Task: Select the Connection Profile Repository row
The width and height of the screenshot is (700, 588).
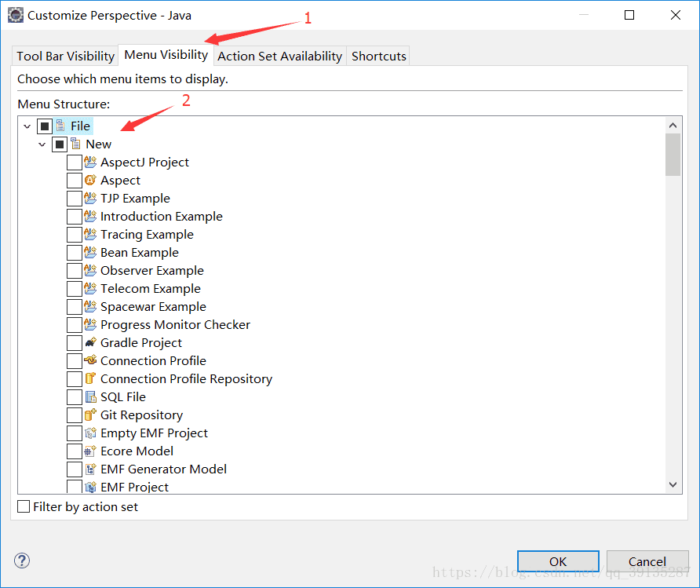Action: point(186,378)
